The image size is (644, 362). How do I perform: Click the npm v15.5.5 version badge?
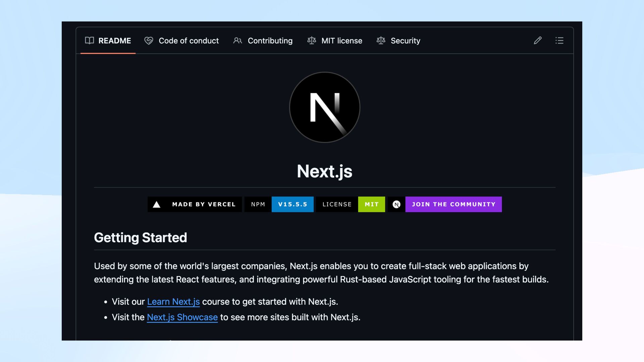click(292, 204)
